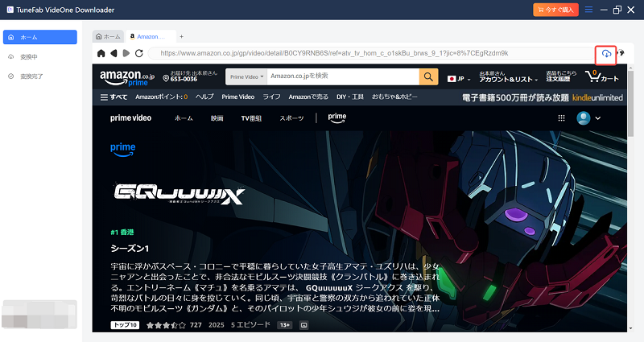Click the Amazon.co.jp search field
Image resolution: width=644 pixels, height=342 pixels.
[x=343, y=76]
